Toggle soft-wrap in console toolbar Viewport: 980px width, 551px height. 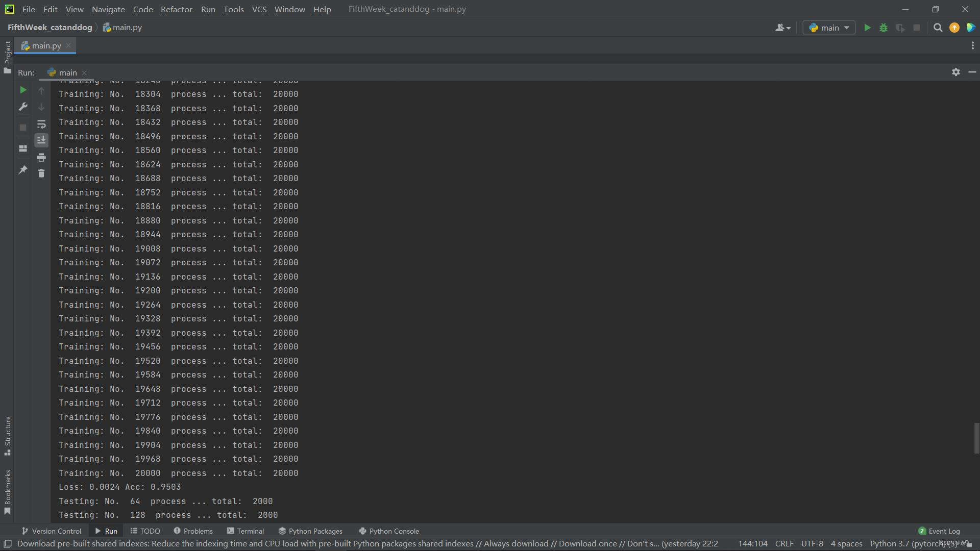click(x=41, y=124)
